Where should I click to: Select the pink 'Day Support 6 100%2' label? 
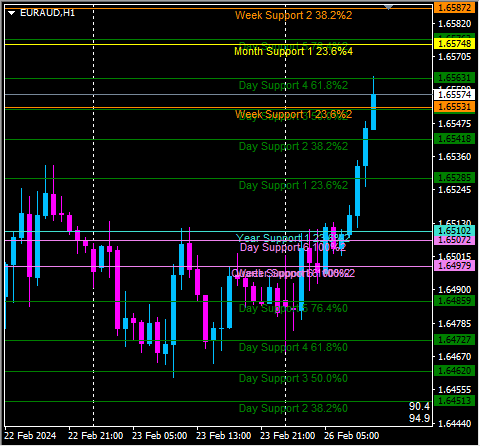293,247
